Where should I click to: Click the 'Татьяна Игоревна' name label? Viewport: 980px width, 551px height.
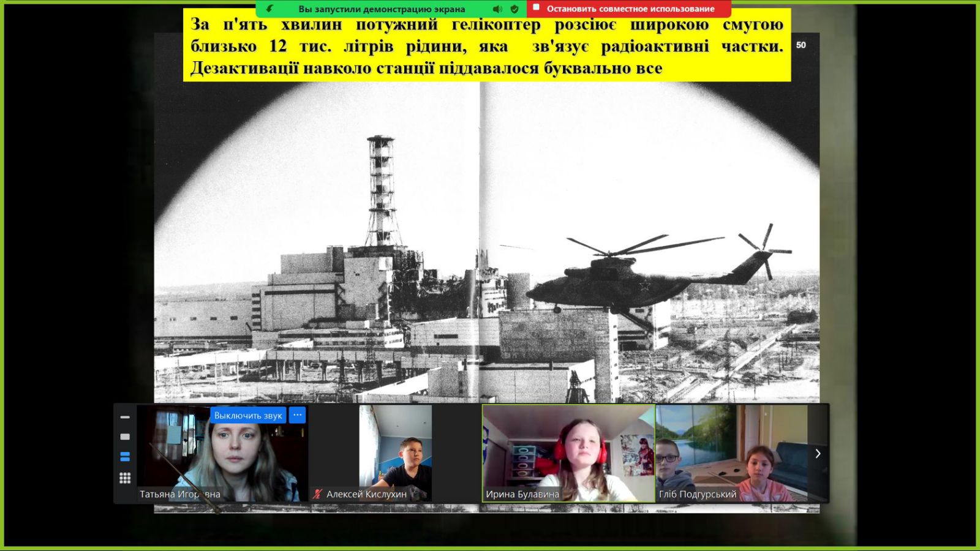click(x=180, y=494)
